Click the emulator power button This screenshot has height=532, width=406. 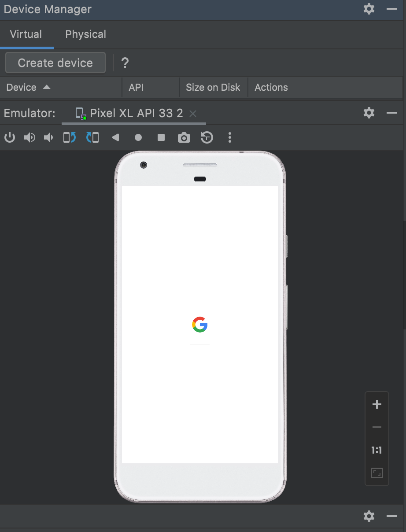10,138
